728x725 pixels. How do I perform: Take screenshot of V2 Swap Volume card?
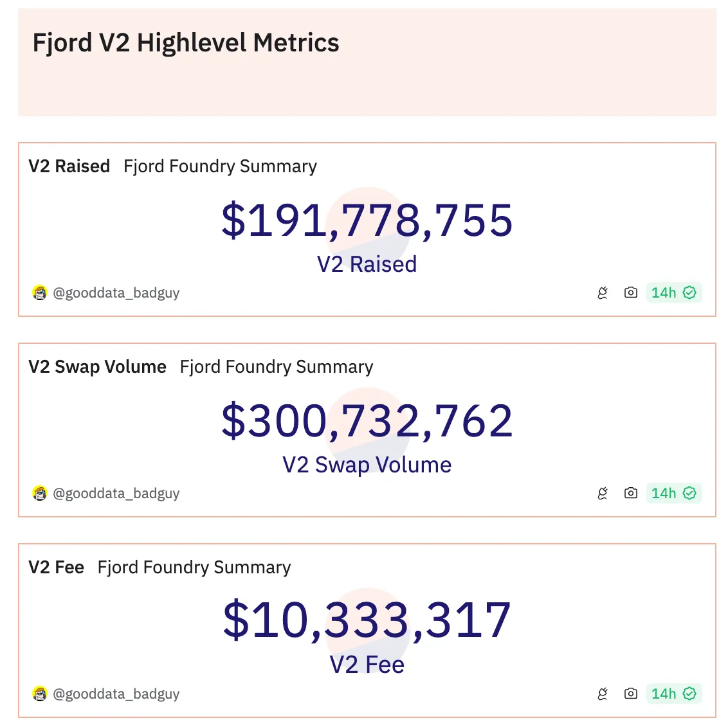click(x=631, y=494)
